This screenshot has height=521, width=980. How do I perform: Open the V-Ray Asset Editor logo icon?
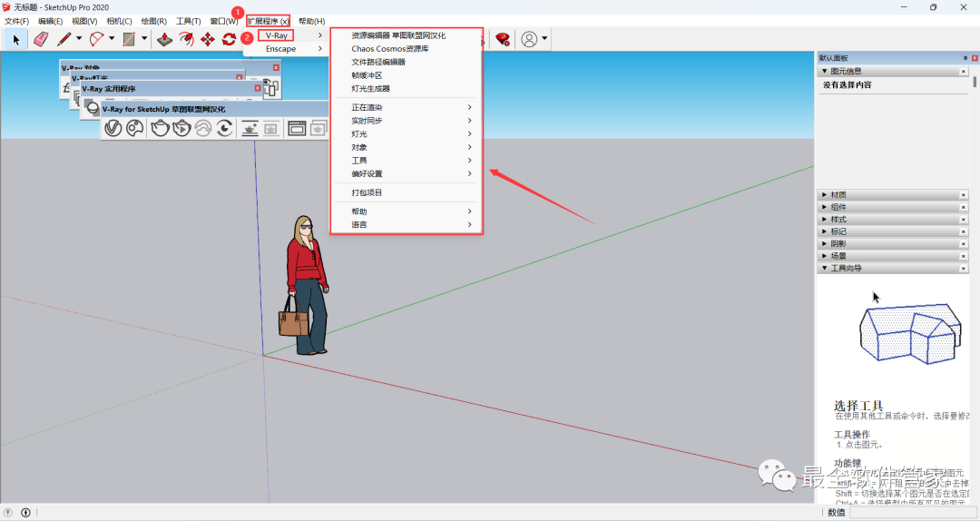point(113,128)
